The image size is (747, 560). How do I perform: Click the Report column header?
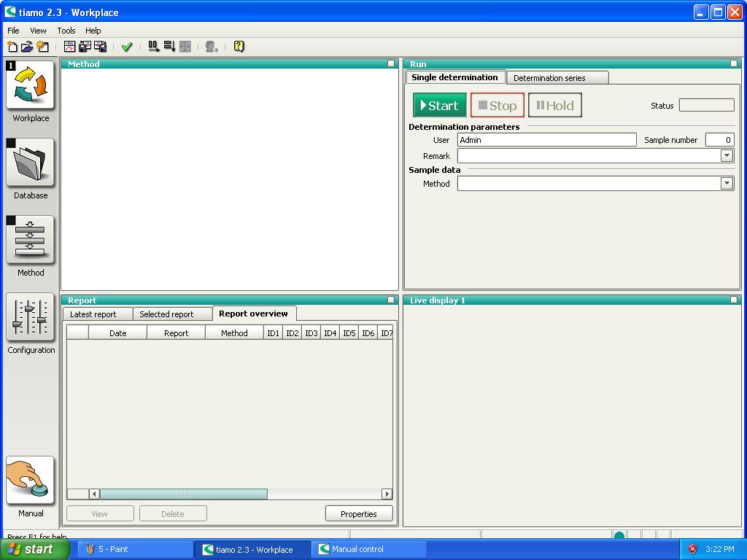(177, 332)
